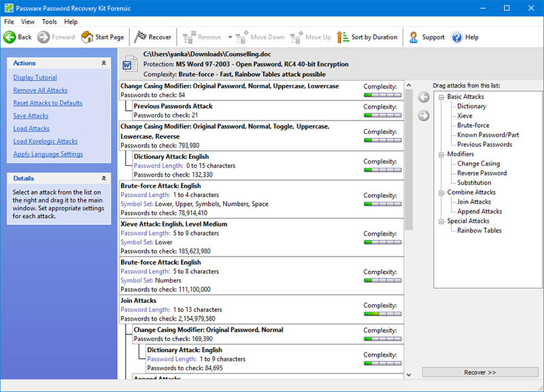Click the left arrow add-attack button
The width and height of the screenshot is (544, 392).
424,97
